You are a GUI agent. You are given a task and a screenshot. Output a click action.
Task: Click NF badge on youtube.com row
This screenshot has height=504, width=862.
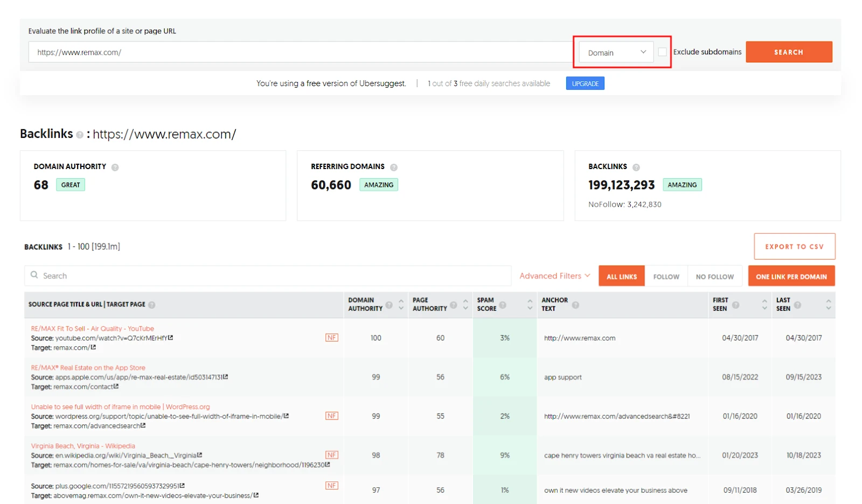click(332, 338)
